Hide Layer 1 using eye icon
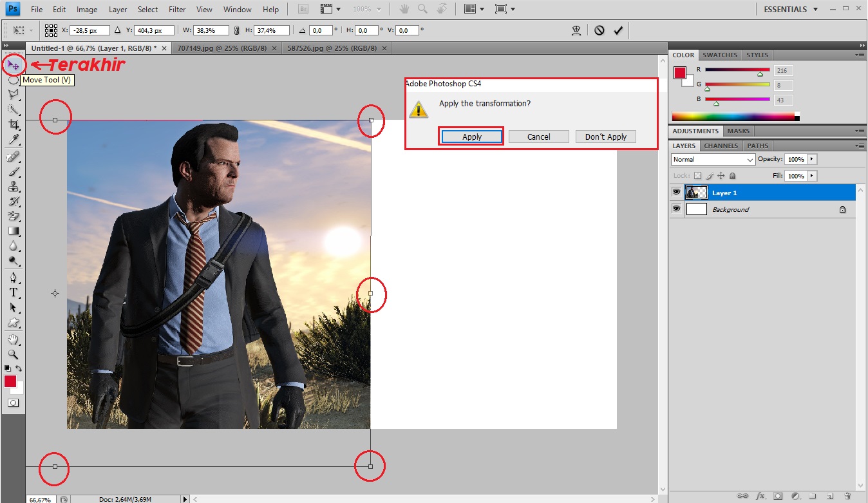This screenshot has width=868, height=503. [x=676, y=192]
